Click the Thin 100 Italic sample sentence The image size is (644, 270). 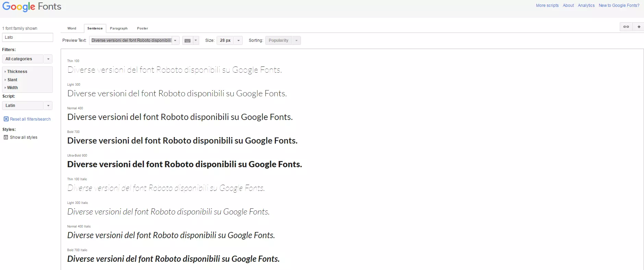click(166, 188)
